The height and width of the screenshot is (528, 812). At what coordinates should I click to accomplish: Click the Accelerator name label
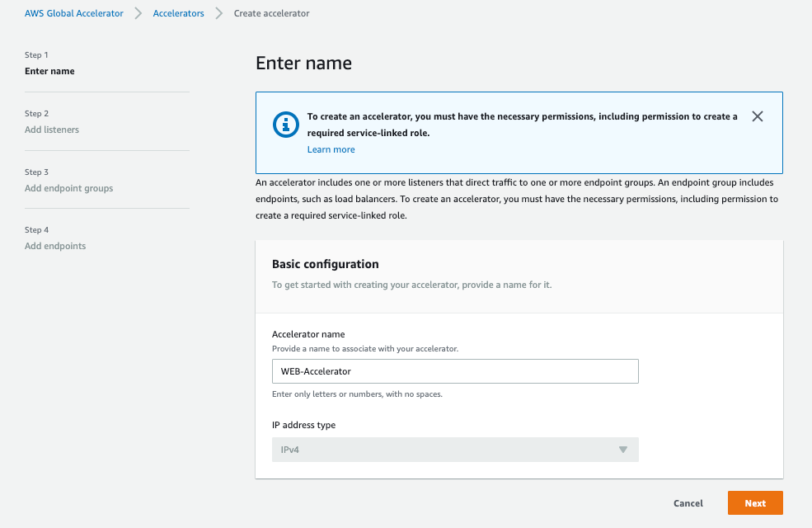[x=308, y=334]
